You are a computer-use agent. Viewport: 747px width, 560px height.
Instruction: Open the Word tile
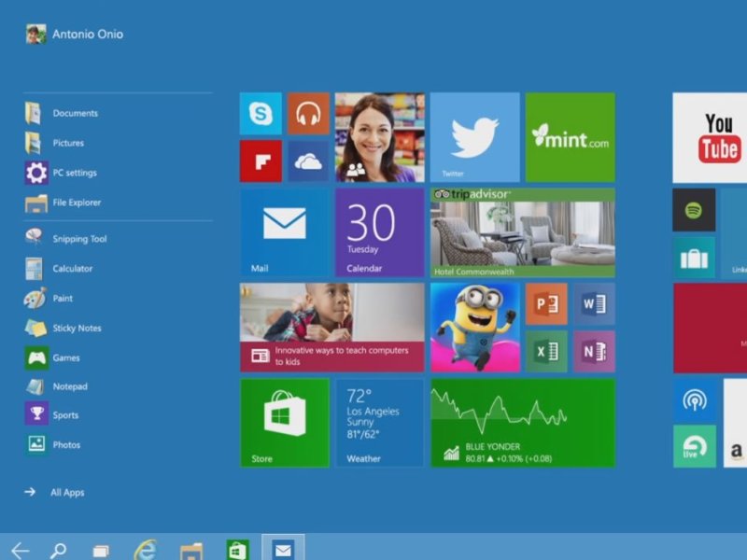coord(594,304)
